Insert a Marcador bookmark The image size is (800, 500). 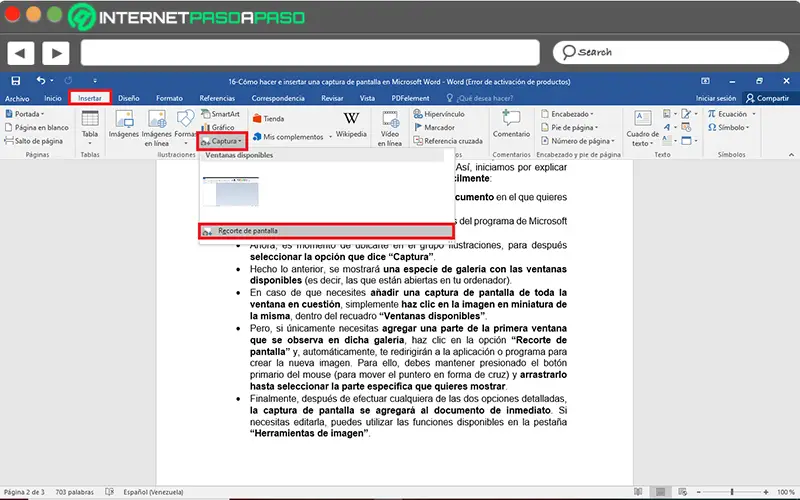[434, 127]
